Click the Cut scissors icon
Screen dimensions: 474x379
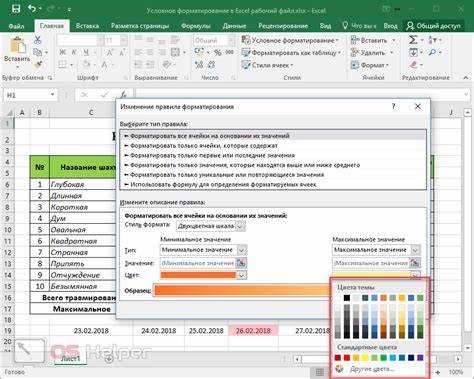coord(38,40)
